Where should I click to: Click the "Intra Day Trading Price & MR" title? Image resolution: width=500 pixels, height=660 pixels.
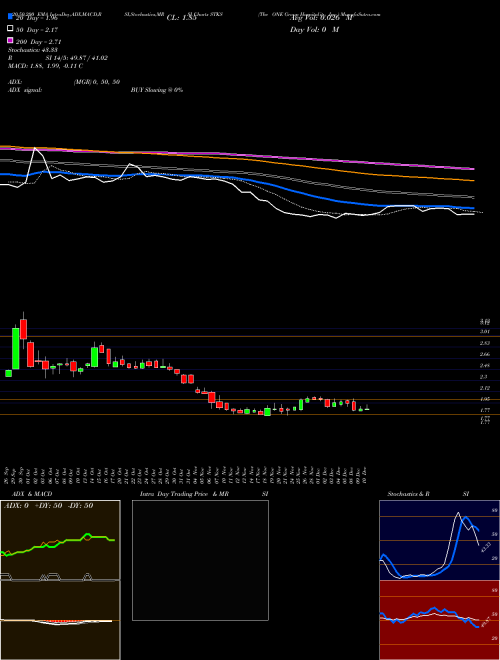click(x=184, y=494)
